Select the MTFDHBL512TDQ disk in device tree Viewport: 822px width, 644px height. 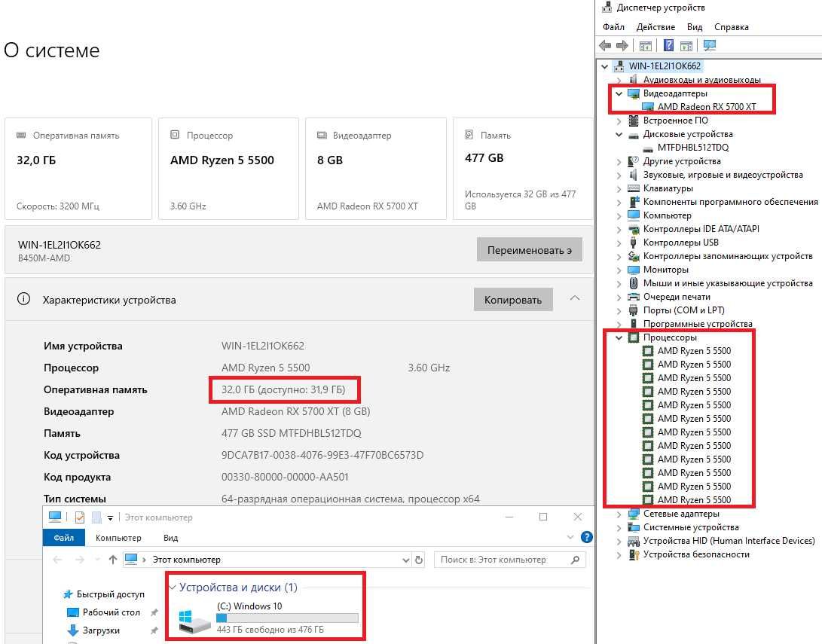[693, 148]
